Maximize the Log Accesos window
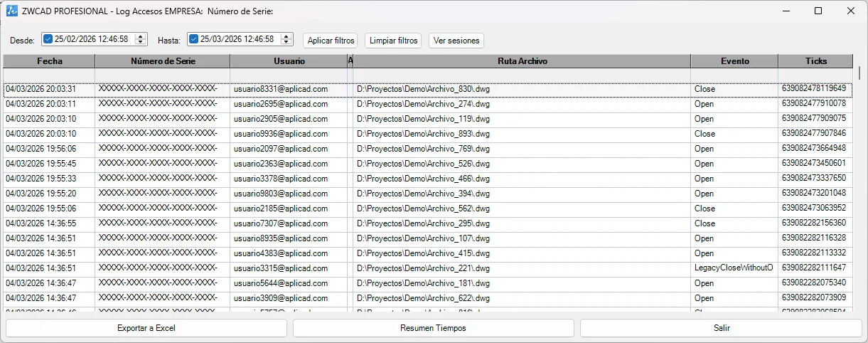This screenshot has width=868, height=343. pyautogui.click(x=818, y=11)
